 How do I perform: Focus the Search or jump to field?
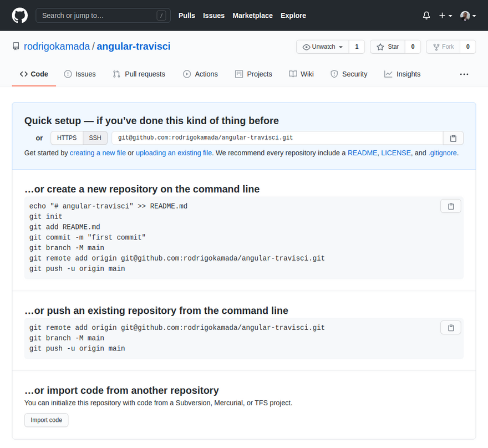pyautogui.click(x=103, y=16)
